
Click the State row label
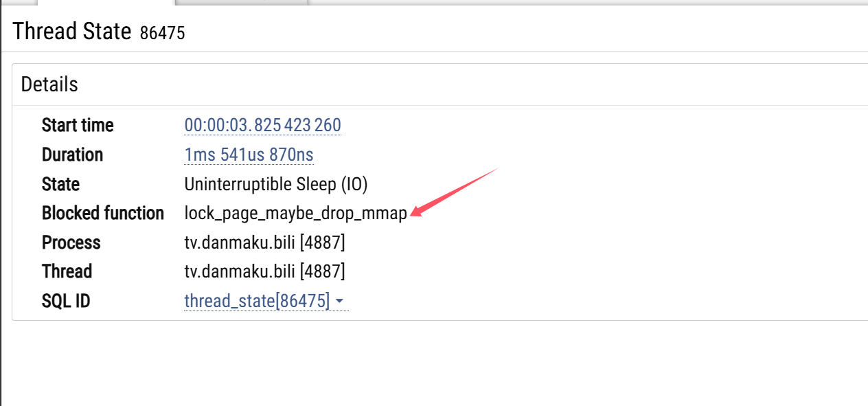tap(60, 184)
